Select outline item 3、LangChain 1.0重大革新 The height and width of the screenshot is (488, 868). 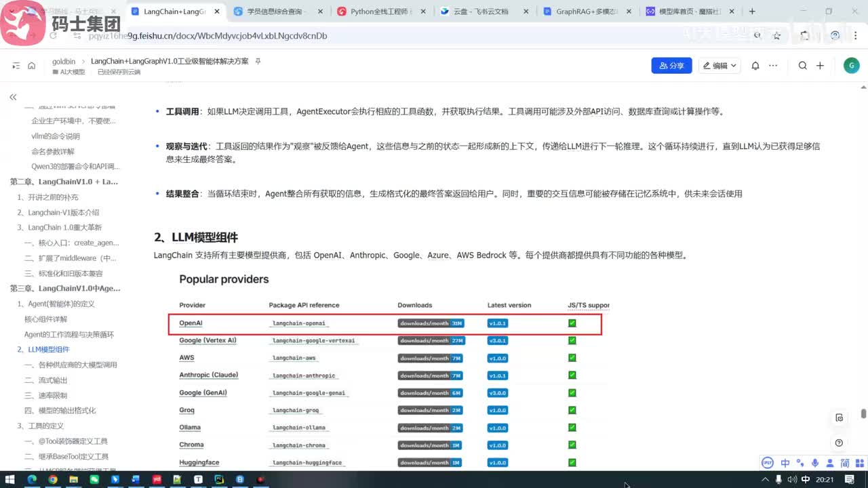coord(59,228)
